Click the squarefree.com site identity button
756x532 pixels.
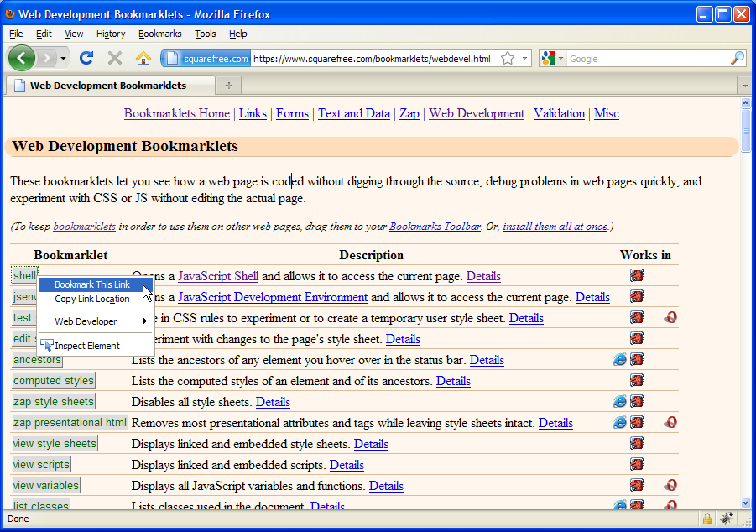point(206,59)
